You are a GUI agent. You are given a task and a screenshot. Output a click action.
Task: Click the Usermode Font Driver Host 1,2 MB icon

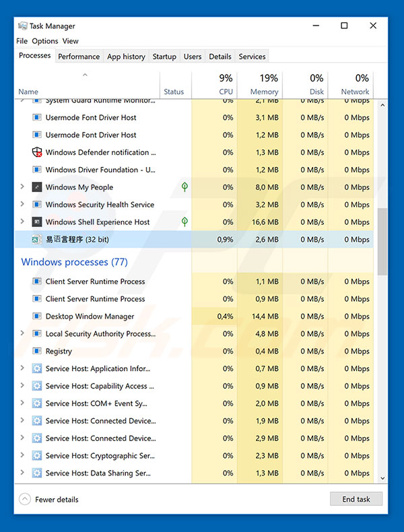pos(36,135)
